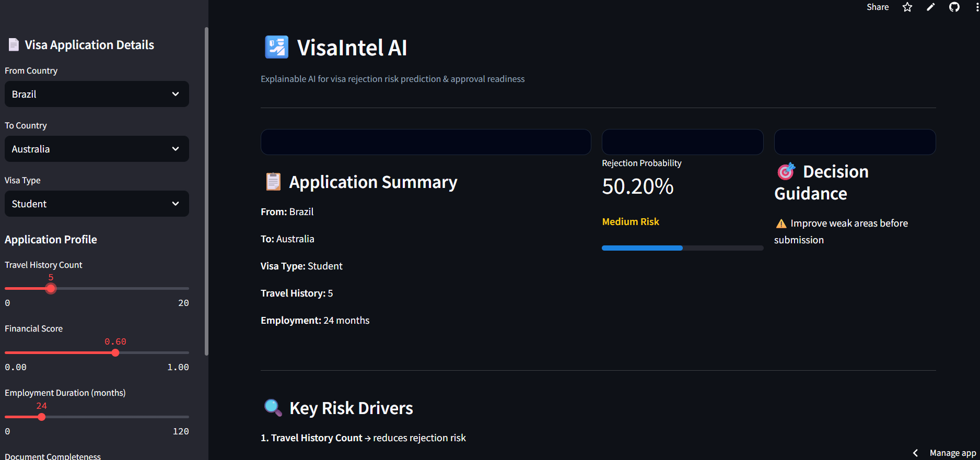Click the star favorite icon
The image size is (980, 460).
point(907,7)
